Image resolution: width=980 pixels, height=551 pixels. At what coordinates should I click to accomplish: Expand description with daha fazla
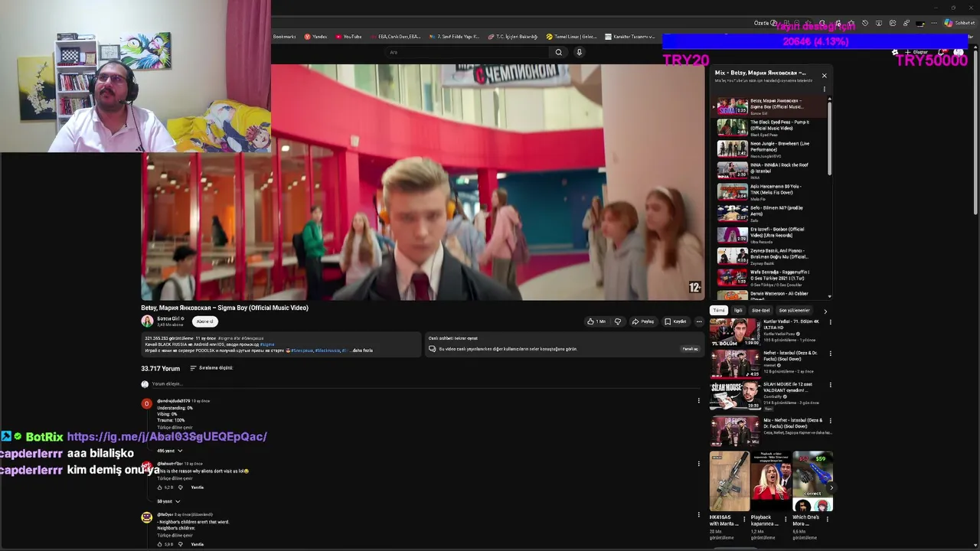pyautogui.click(x=363, y=350)
